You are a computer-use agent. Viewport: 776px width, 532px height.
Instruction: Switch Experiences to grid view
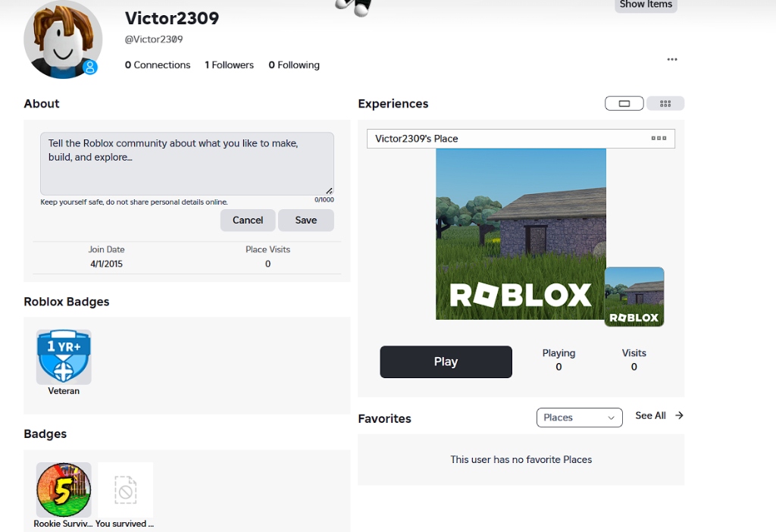(x=665, y=103)
